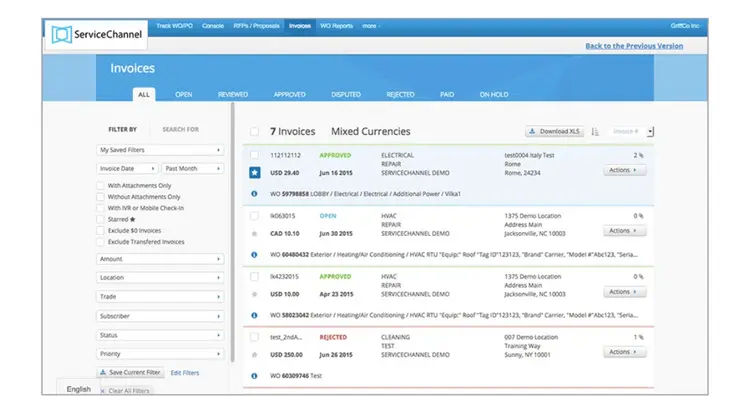The image size is (750, 413).
Task: Switch to the ALL tab
Action: coord(143,94)
